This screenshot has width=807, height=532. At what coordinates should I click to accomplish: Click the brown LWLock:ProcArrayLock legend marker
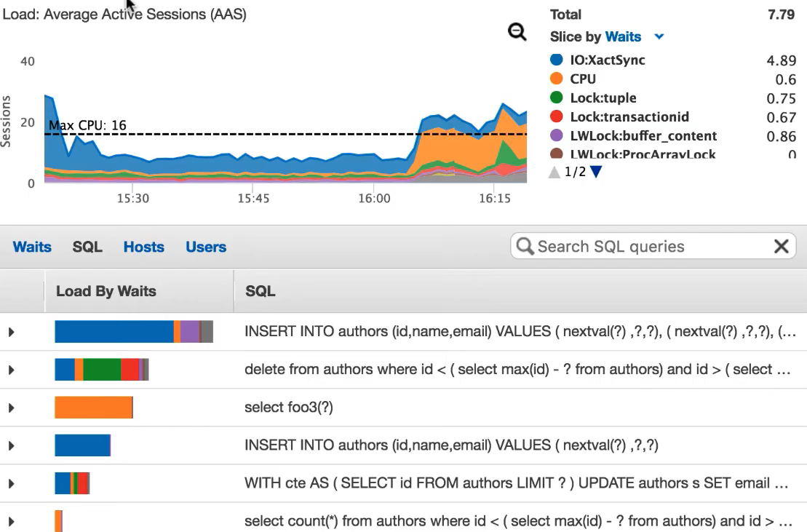tap(557, 154)
